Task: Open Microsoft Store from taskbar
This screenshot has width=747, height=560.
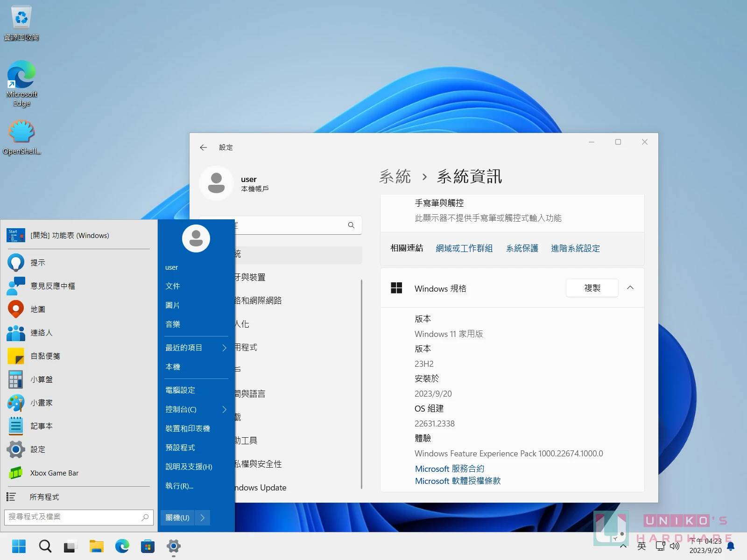Action: click(x=148, y=546)
